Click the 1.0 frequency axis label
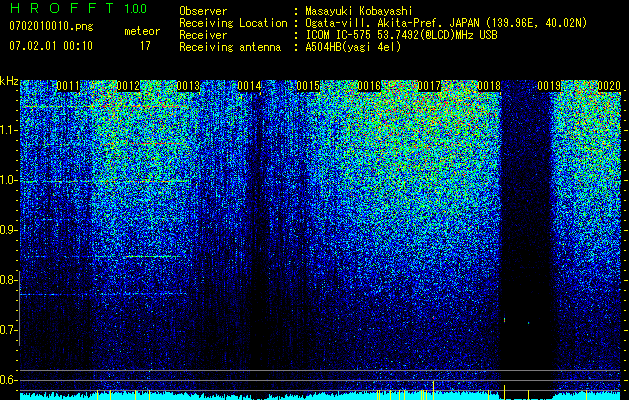The width and height of the screenshot is (629, 400). tap(8, 180)
